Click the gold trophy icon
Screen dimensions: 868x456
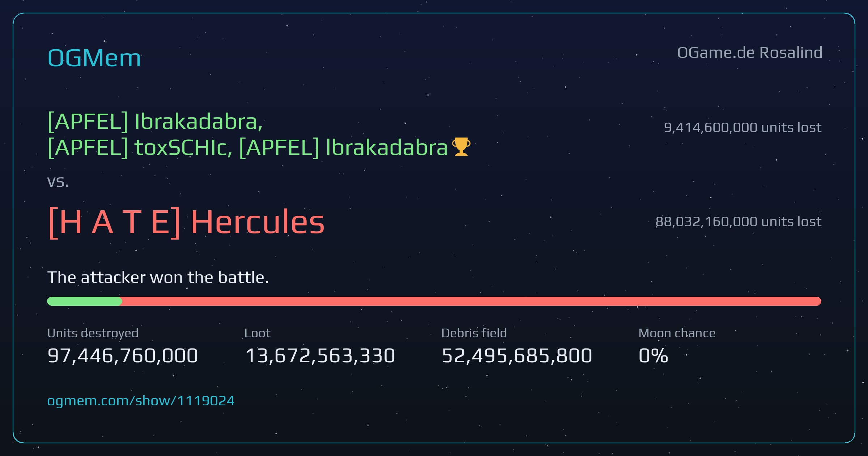[x=461, y=147]
